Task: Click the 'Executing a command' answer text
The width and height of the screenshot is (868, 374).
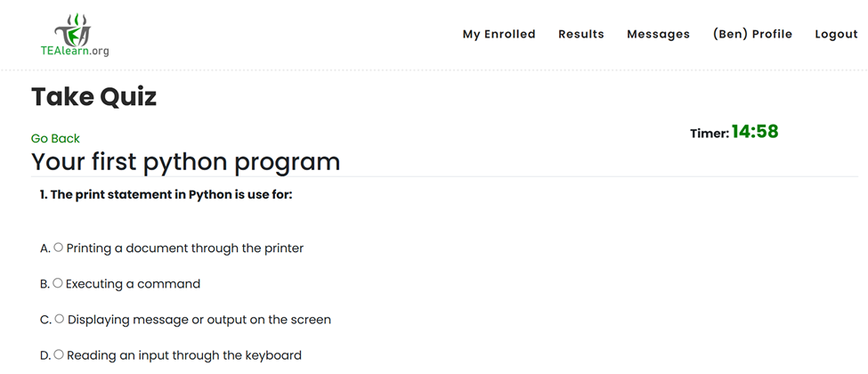Action: (134, 284)
